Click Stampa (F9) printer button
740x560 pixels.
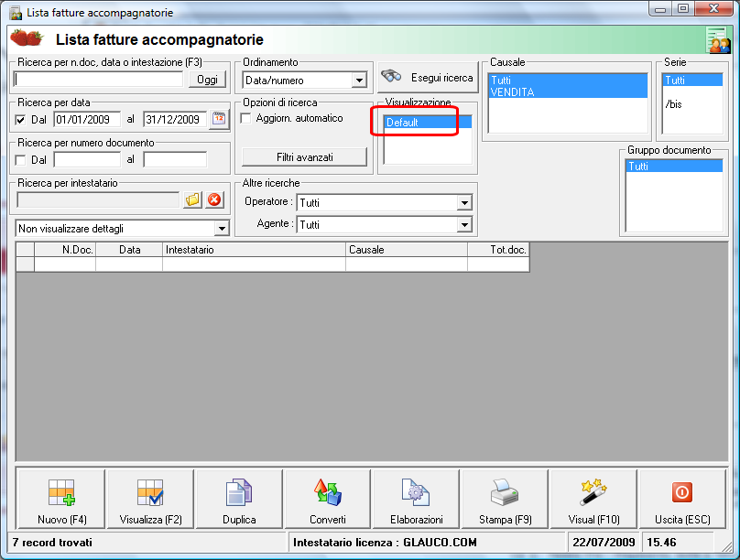point(505,500)
